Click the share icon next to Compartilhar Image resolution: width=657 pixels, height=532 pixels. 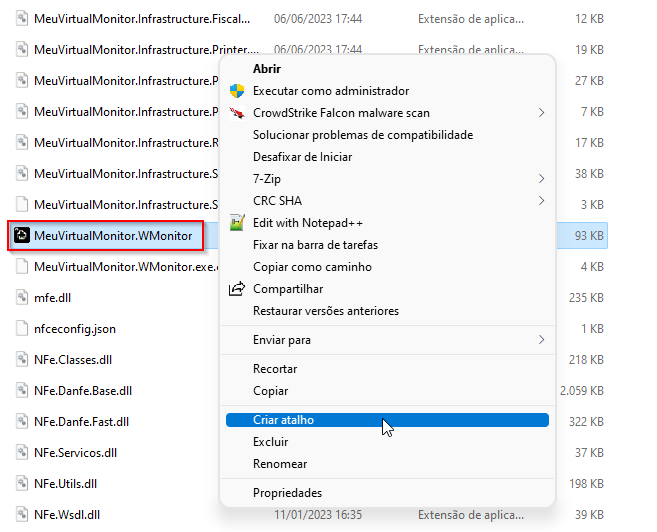pos(237,289)
